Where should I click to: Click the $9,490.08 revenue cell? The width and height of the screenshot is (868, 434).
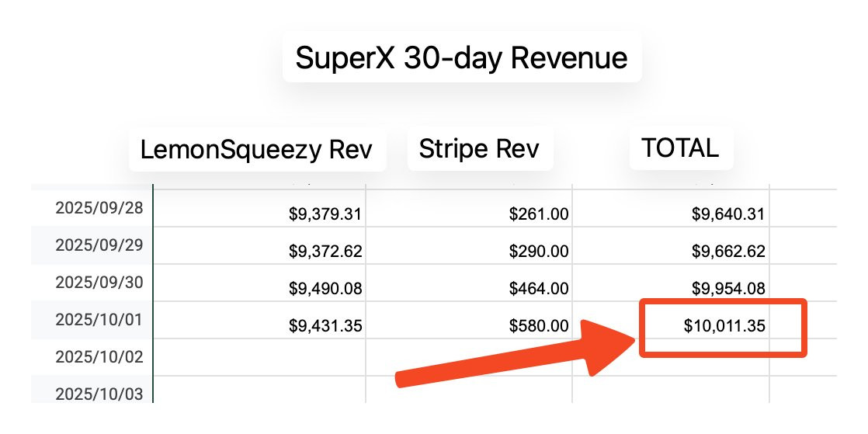coord(325,289)
